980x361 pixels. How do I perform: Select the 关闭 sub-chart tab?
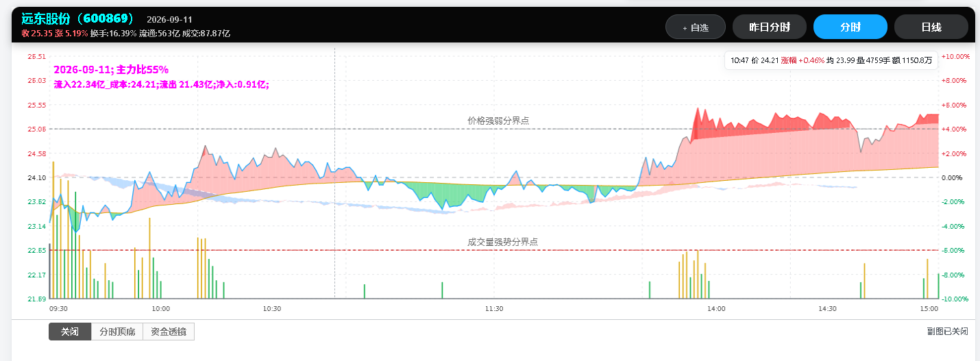[70, 332]
